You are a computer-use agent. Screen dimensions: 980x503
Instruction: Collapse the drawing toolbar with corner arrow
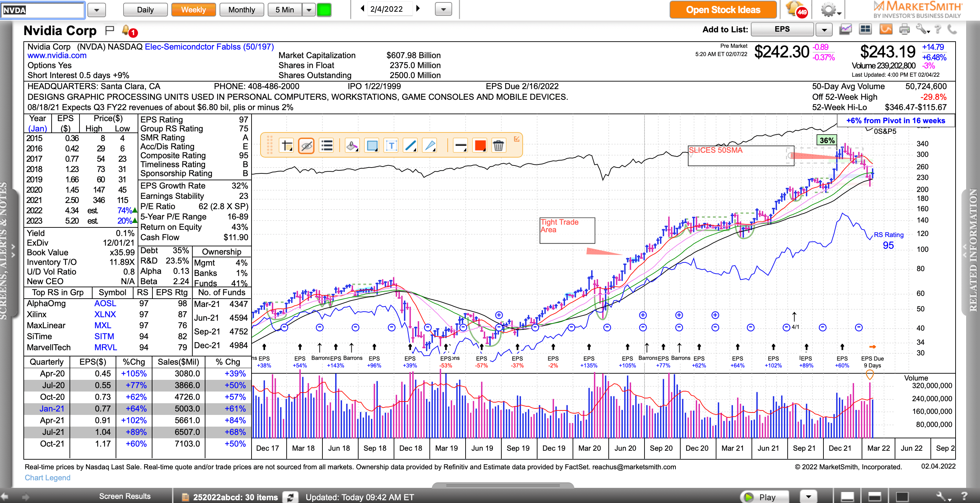pos(516,139)
